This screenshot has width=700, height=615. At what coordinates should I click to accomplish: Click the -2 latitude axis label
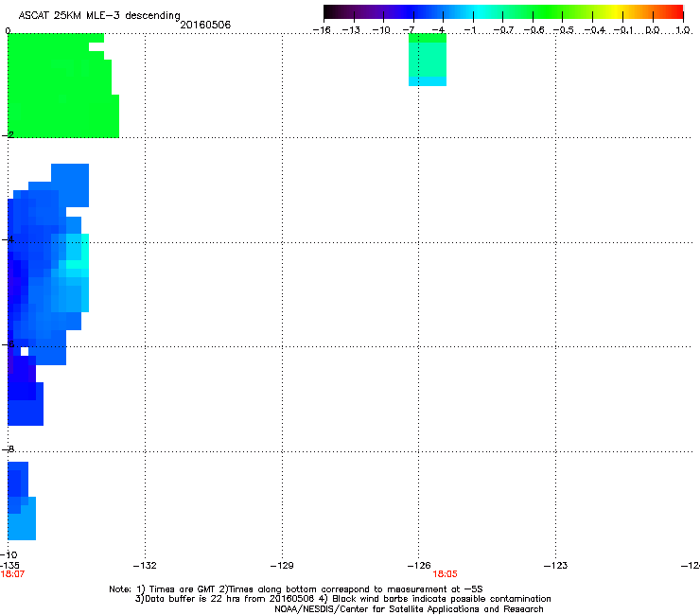coord(8,134)
